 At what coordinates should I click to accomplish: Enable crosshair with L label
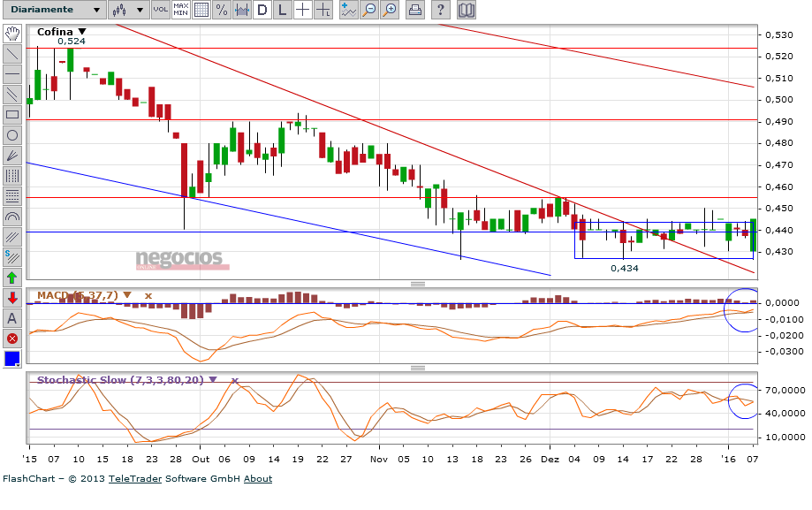(323, 10)
